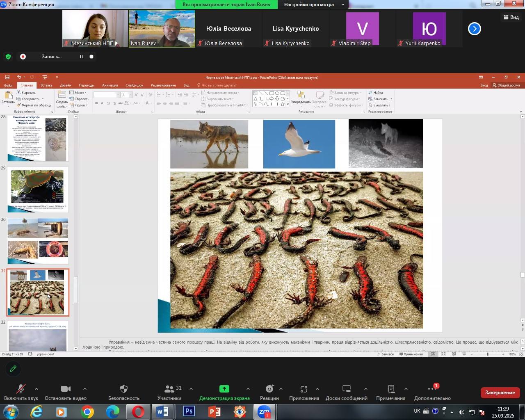Unmute microphone with Включить звук
The image size is (525, 420).
tap(21, 389)
